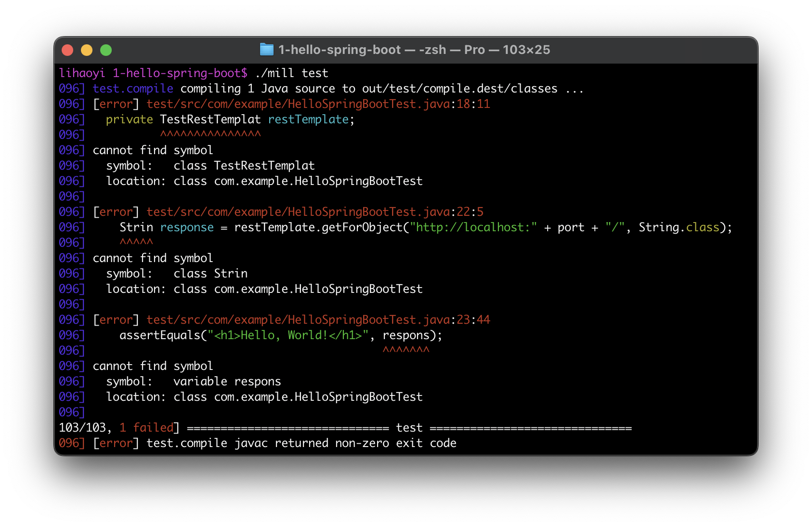Select the first [error] tag in output

[x=116, y=104]
